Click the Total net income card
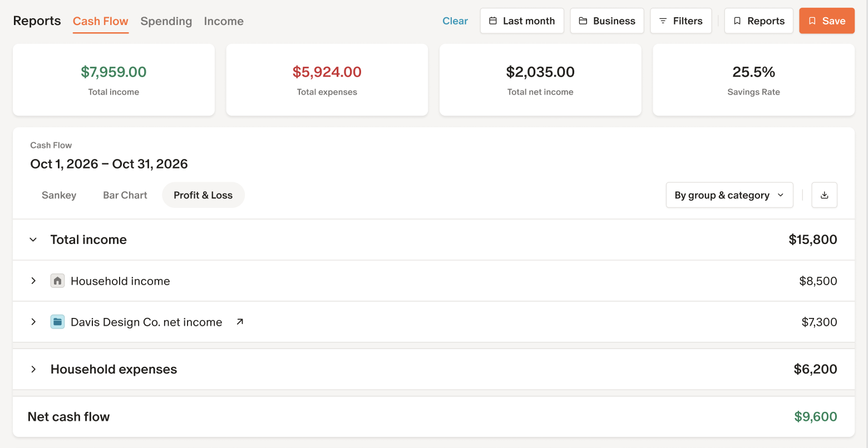The image size is (868, 448). click(x=540, y=80)
